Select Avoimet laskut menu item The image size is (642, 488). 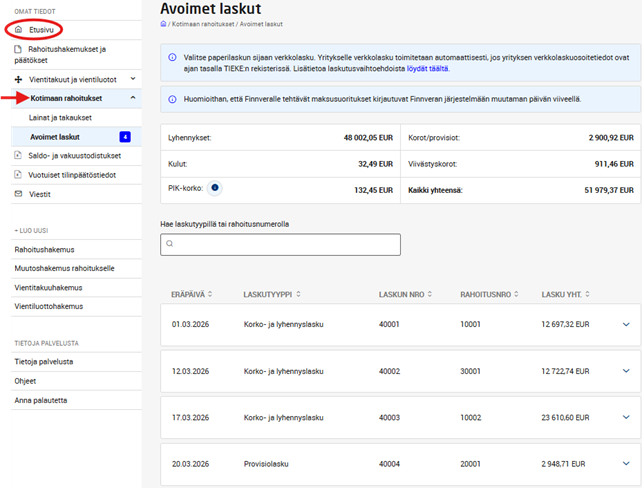[56, 136]
